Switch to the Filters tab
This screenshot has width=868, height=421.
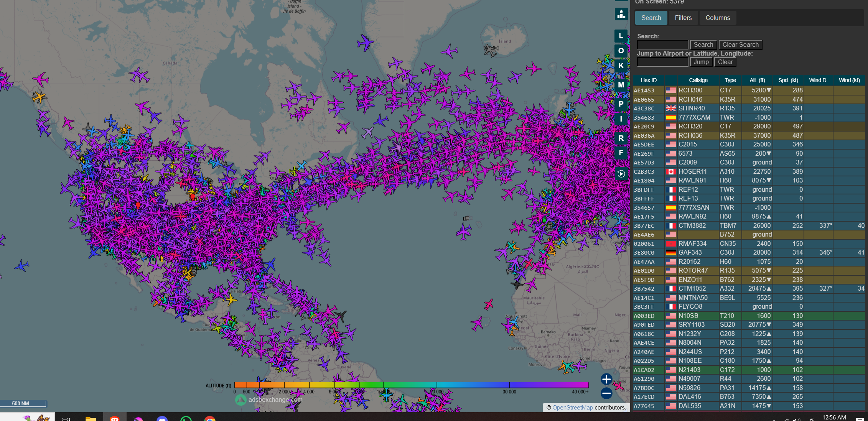point(683,18)
